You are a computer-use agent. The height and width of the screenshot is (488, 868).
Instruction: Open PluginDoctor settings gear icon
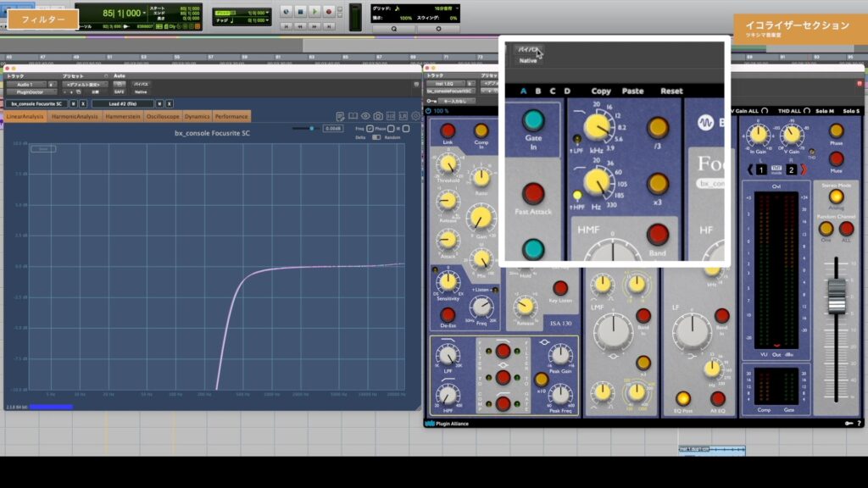pyautogui.click(x=415, y=116)
